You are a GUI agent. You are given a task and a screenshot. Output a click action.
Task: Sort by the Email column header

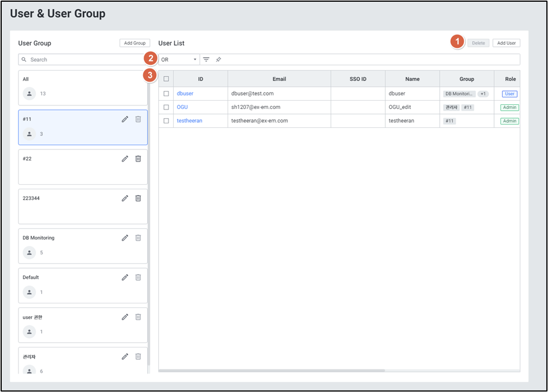pyautogui.click(x=279, y=79)
